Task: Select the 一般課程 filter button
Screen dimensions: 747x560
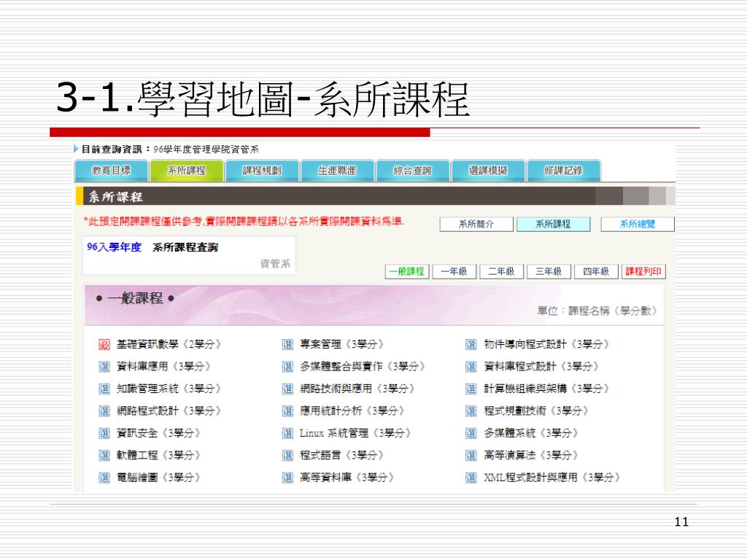Action: coord(407,271)
